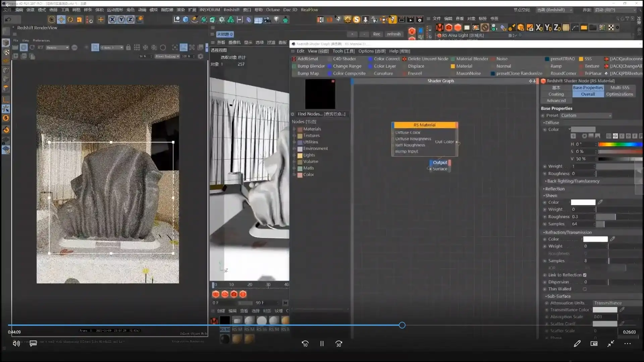Open the Preset Custom dropdown
This screenshot has height=362, width=644.
[586, 115]
